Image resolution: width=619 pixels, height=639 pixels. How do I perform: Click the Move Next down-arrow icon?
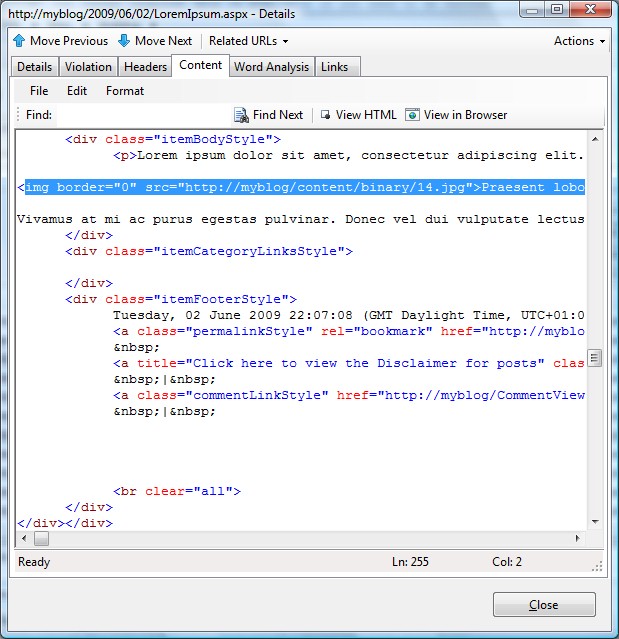point(124,41)
